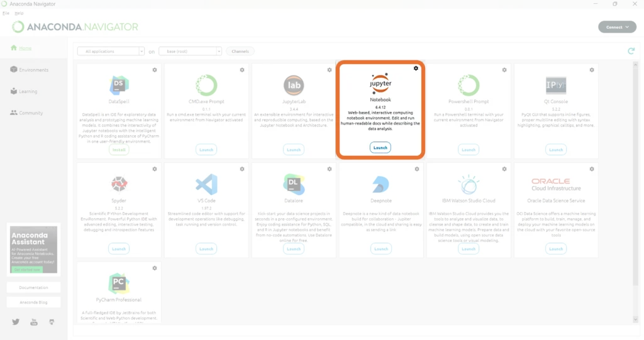This screenshot has height=340, width=644.
Task: Open gear settings on Powershell Prompt card
Action: coord(504,70)
